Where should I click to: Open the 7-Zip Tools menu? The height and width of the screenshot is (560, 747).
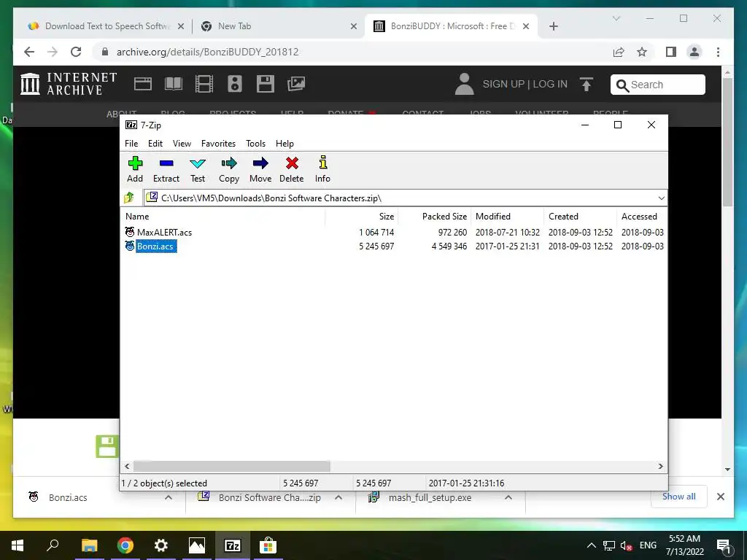(x=255, y=144)
